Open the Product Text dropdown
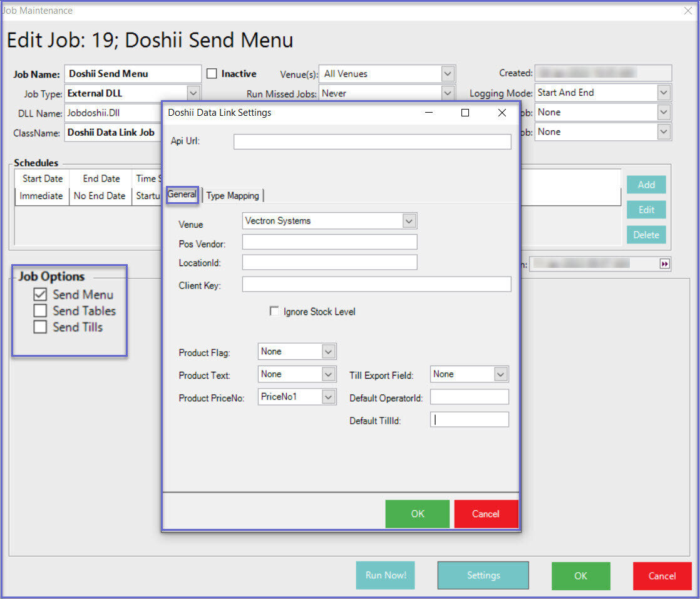 328,374
